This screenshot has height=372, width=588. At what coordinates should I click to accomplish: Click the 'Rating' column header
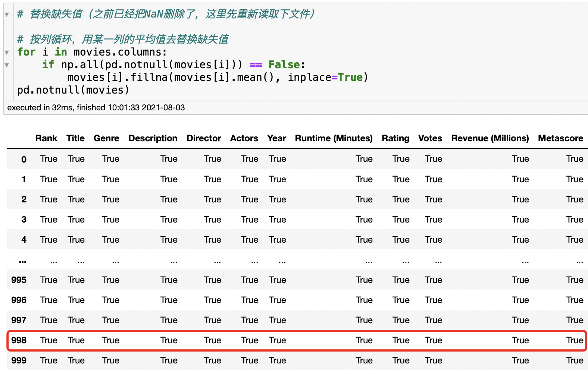click(395, 138)
